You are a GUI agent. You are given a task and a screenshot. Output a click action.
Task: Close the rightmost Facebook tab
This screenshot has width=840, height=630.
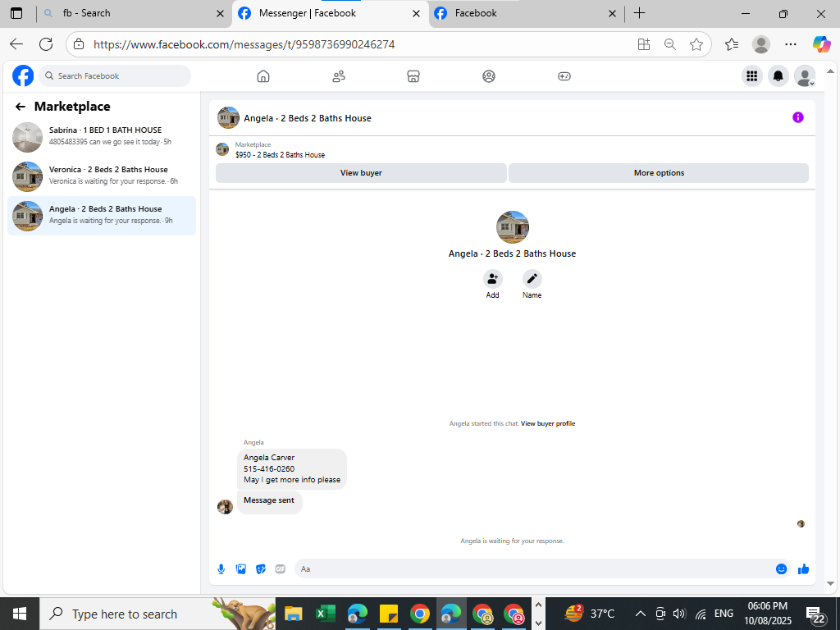coord(612,14)
